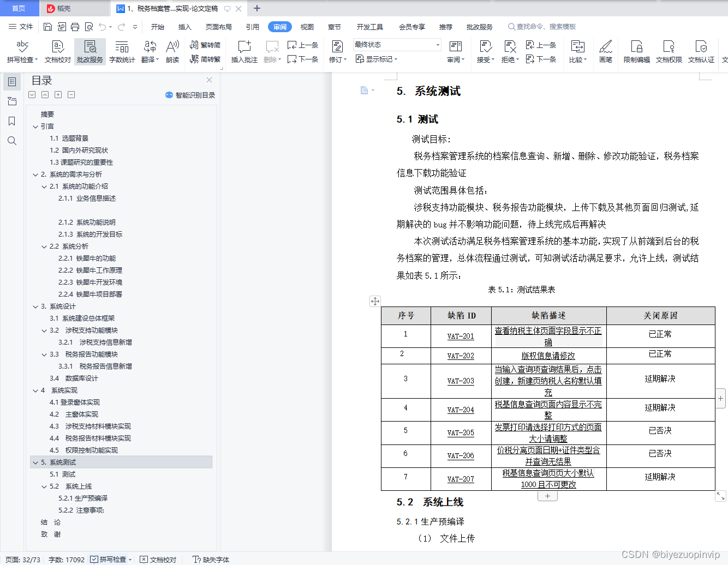Image resolution: width=728 pixels, height=565 pixels.
Task: Toggle the 拼写检查 status bar option
Action: [x=111, y=560]
